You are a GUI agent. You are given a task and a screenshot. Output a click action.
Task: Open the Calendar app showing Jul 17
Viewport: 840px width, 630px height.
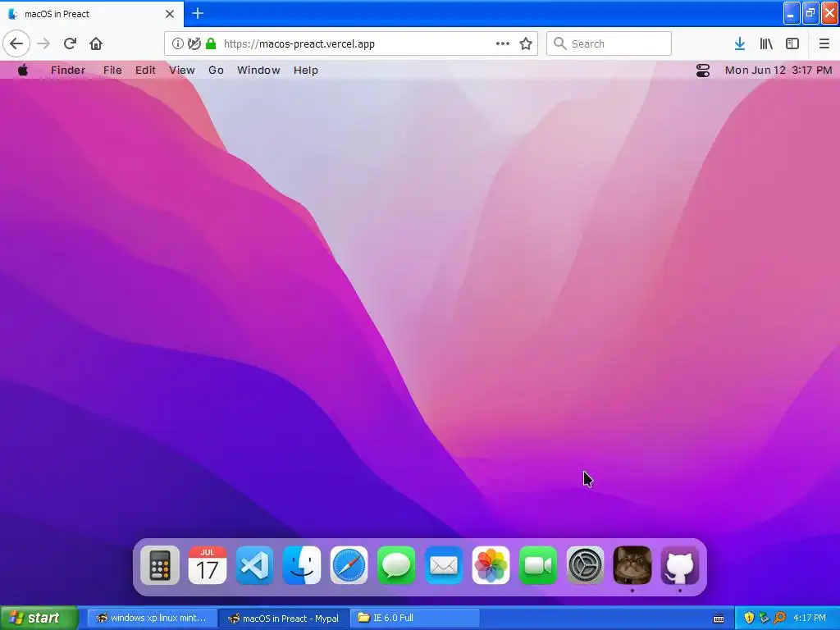(208, 565)
